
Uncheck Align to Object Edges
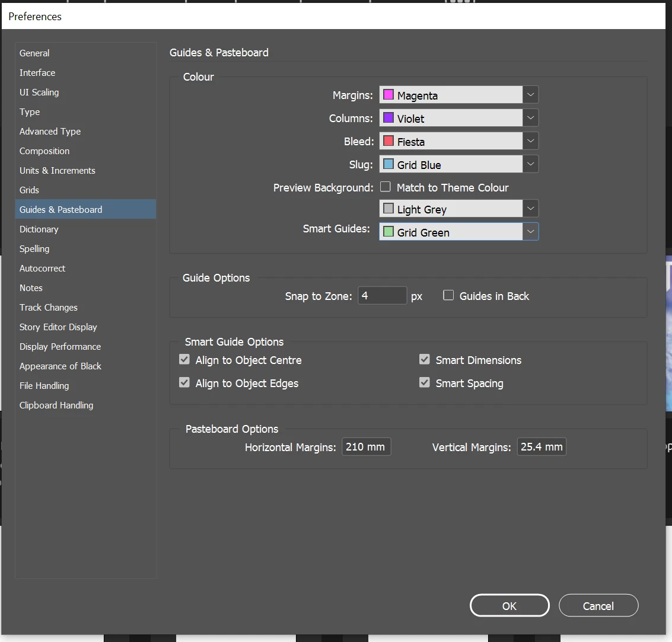click(184, 382)
